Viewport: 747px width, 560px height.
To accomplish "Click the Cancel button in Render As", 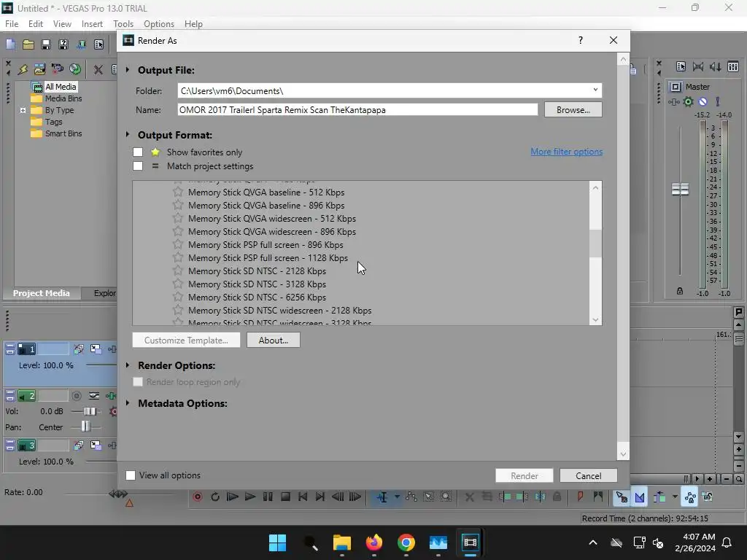I will pos(589,475).
